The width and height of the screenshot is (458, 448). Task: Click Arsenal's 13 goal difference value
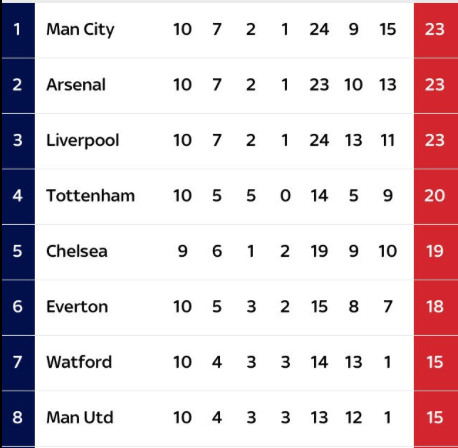pyautogui.click(x=388, y=85)
